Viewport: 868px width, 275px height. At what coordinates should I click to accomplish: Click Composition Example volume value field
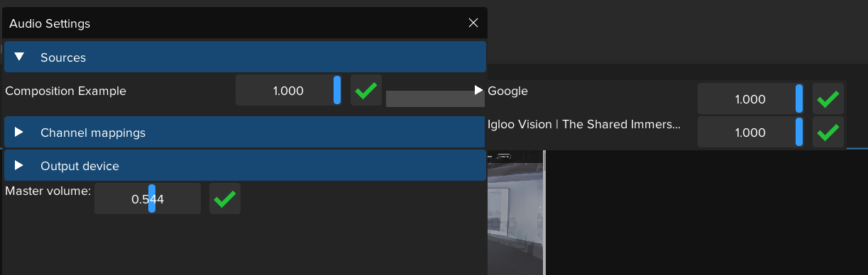tap(288, 91)
